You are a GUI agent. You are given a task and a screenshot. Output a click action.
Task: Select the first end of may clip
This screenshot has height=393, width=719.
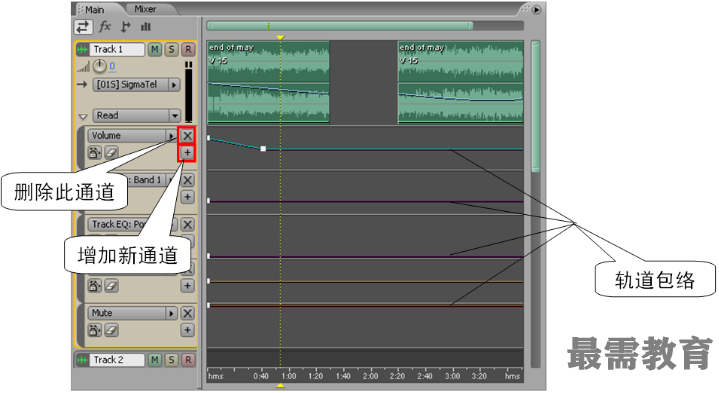pos(268,83)
